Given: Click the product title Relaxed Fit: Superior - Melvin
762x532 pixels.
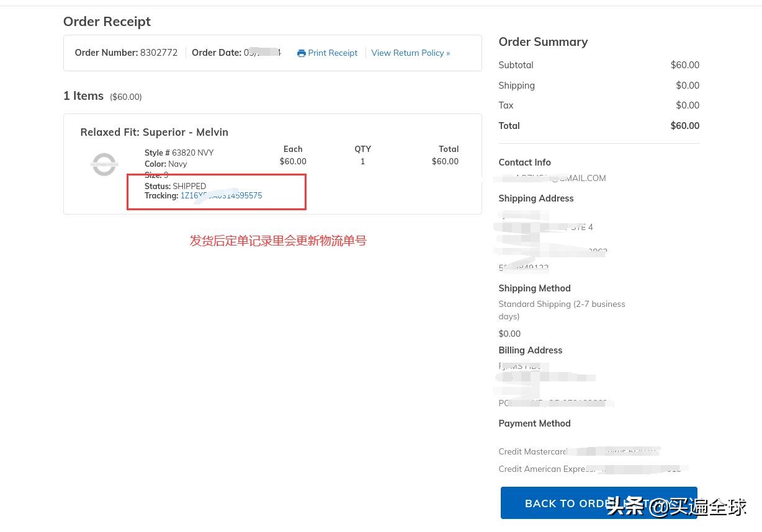Looking at the screenshot, I should [154, 132].
